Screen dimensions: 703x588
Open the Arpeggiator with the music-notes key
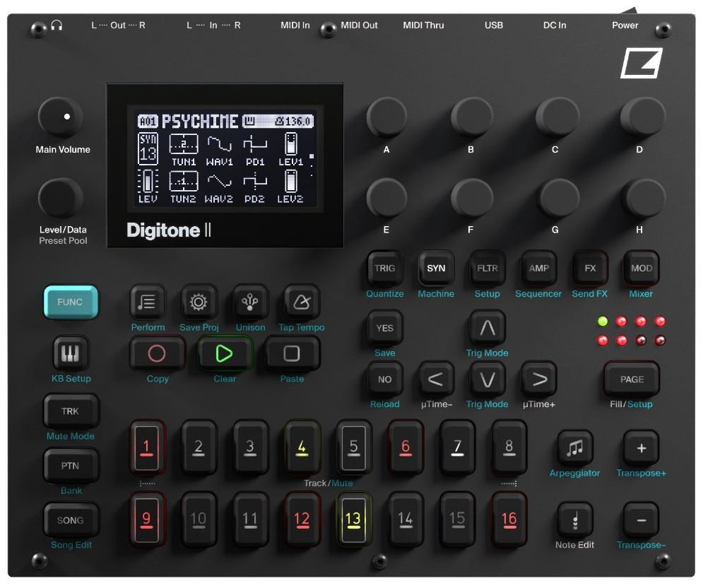[575, 447]
